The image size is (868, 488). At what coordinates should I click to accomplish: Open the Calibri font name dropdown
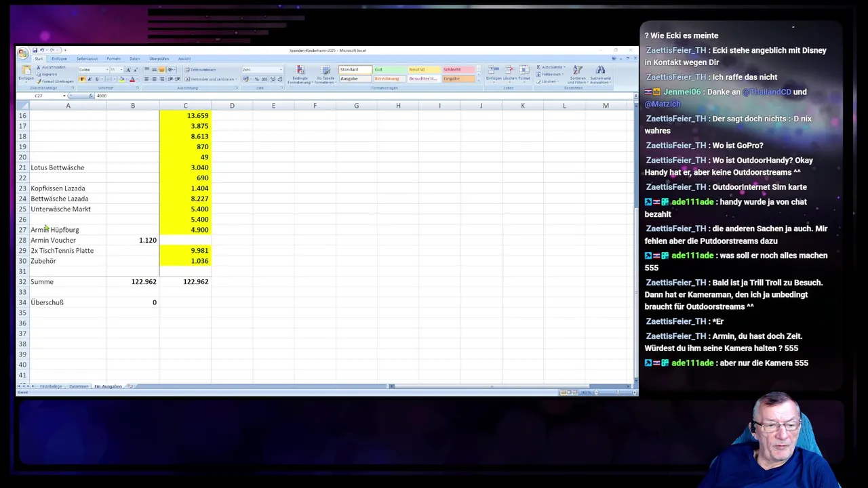click(x=107, y=70)
